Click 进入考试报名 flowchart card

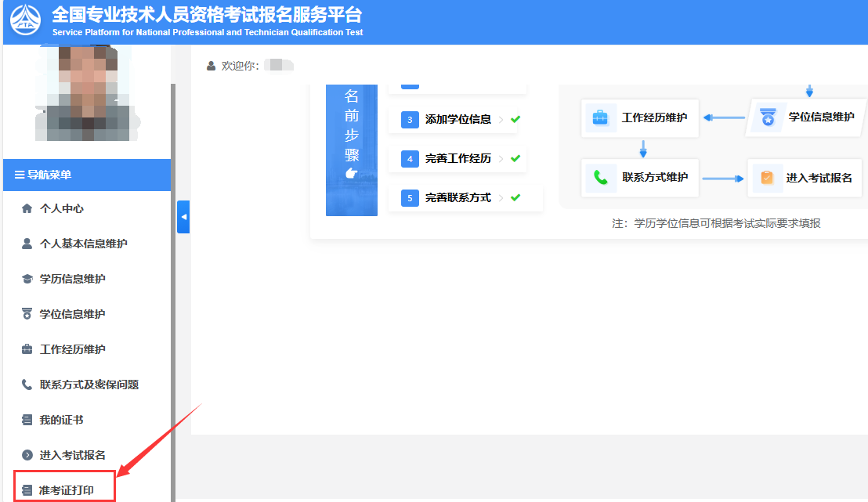[x=805, y=178]
